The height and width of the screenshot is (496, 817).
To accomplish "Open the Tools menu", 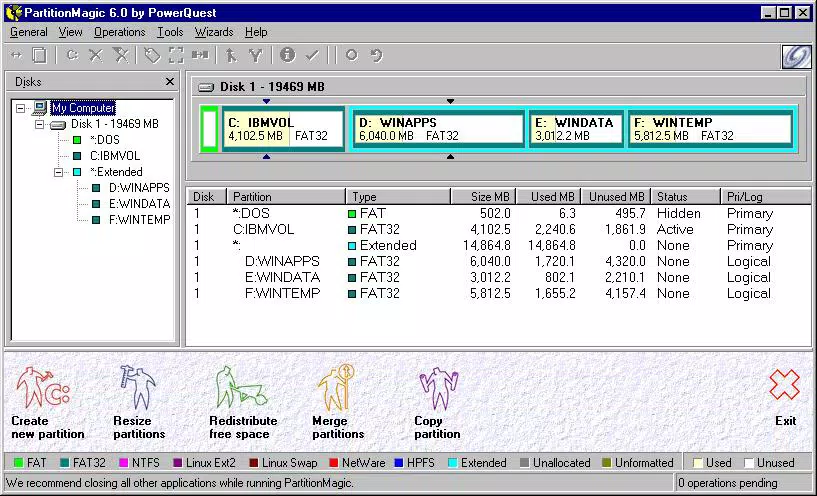I will tap(170, 32).
